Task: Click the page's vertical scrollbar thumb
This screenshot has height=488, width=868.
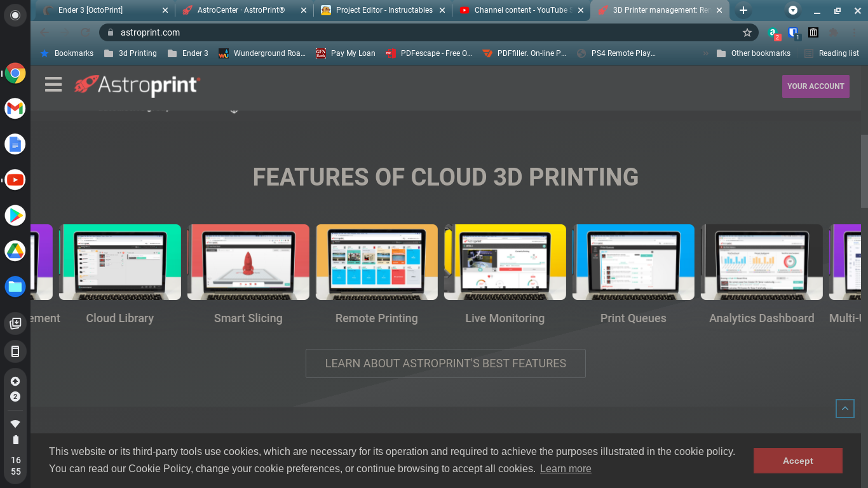Action: pos(864,171)
